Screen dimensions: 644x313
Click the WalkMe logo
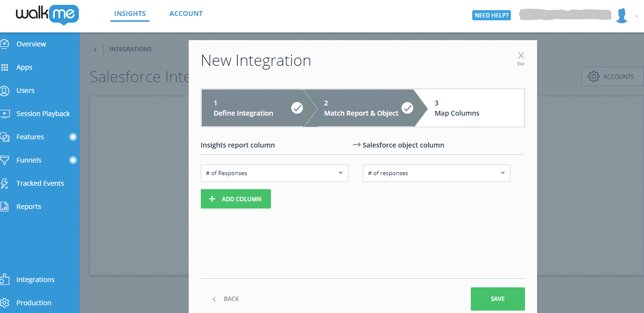click(x=47, y=15)
